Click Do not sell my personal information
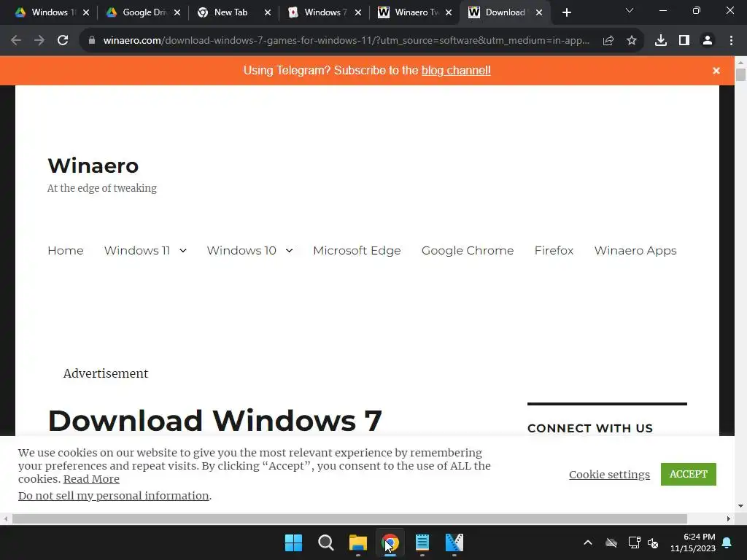Image resolution: width=747 pixels, height=560 pixels. (113, 496)
